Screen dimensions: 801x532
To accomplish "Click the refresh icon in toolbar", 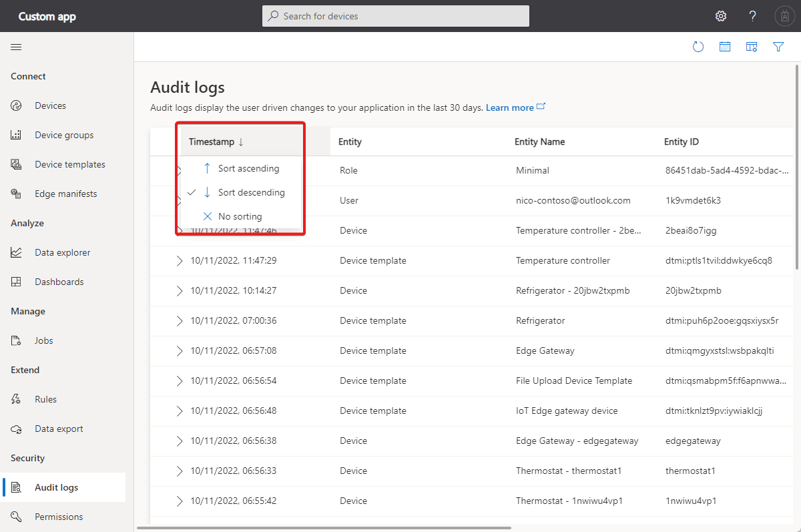I will (x=698, y=47).
